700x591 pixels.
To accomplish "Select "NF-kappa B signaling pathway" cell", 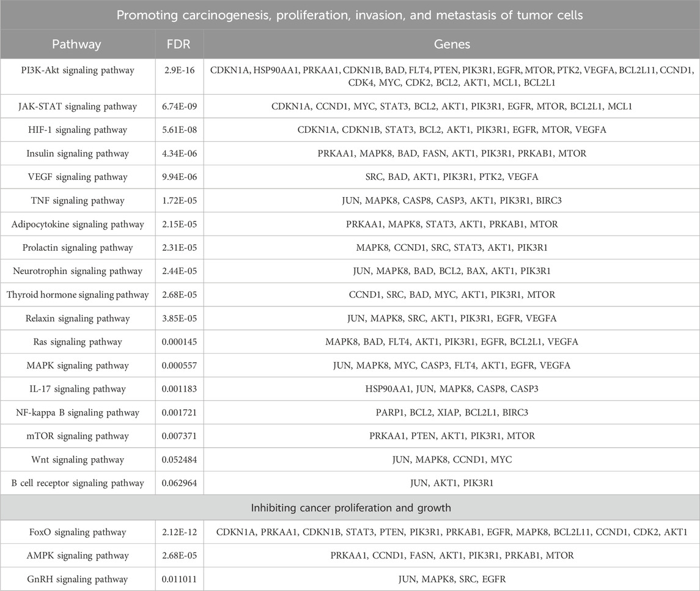I will pos(78,413).
